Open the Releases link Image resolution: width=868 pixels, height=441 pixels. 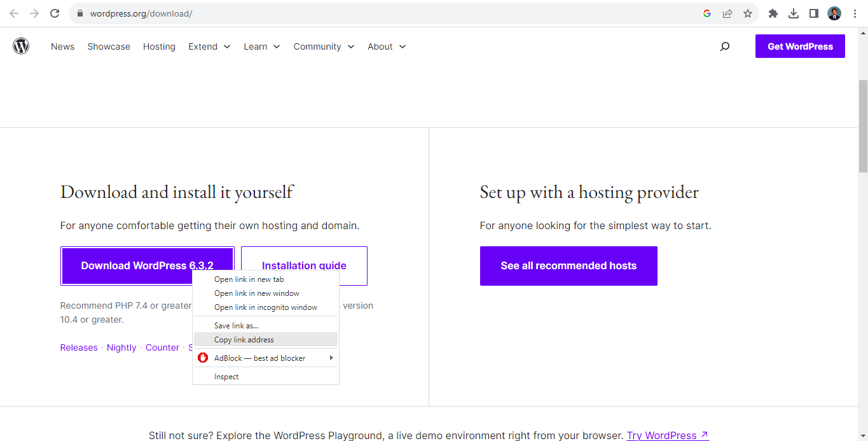[79, 347]
